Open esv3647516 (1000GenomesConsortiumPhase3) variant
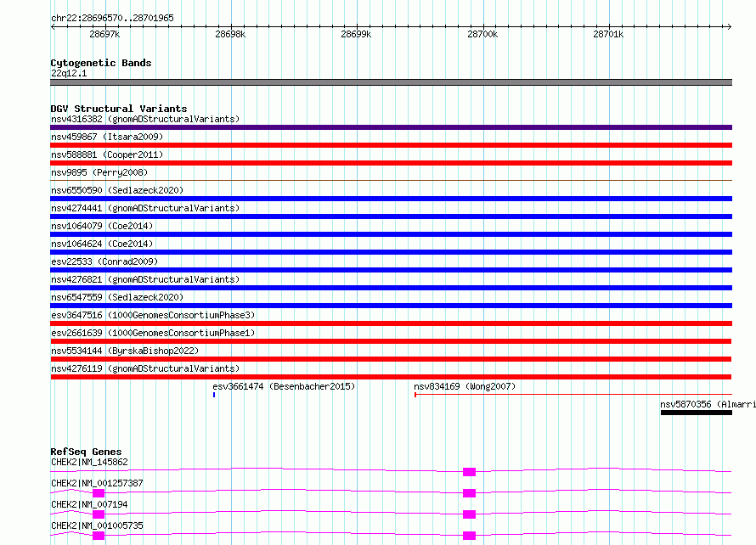The height and width of the screenshot is (545, 756). tap(153, 315)
